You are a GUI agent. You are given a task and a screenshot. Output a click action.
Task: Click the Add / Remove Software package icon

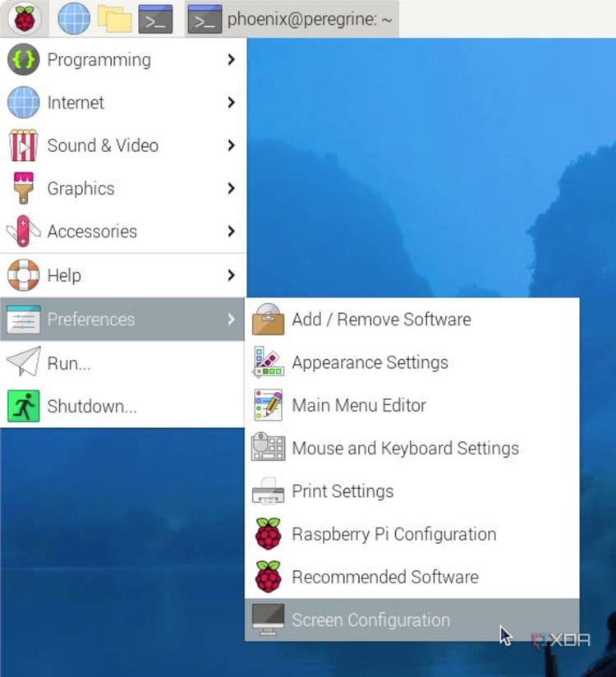tap(269, 320)
